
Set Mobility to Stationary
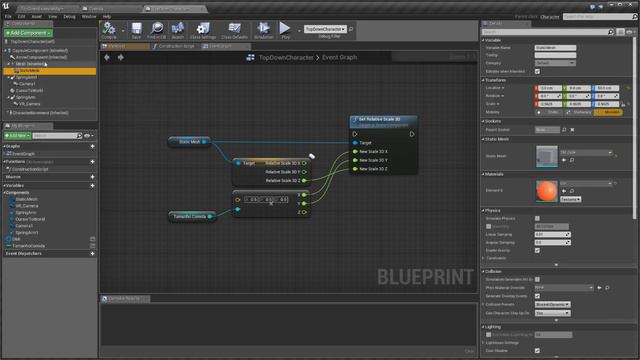(x=579, y=112)
